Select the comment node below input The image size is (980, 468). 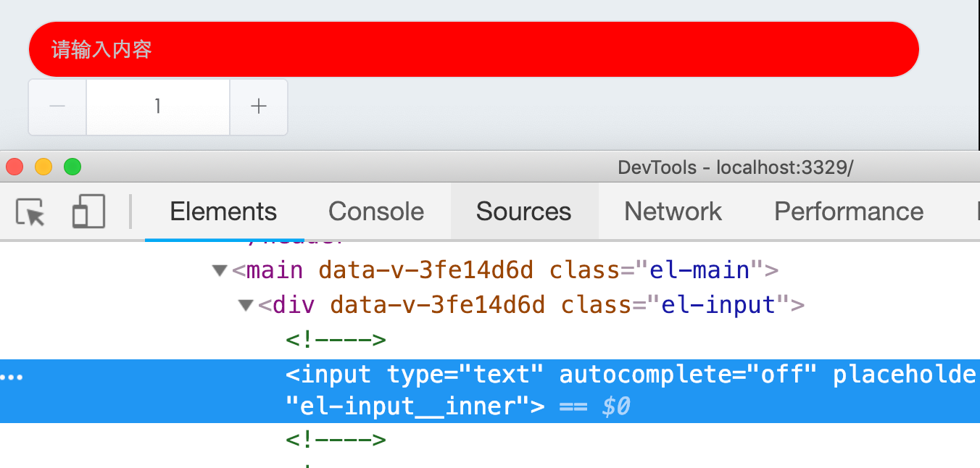[336, 439]
